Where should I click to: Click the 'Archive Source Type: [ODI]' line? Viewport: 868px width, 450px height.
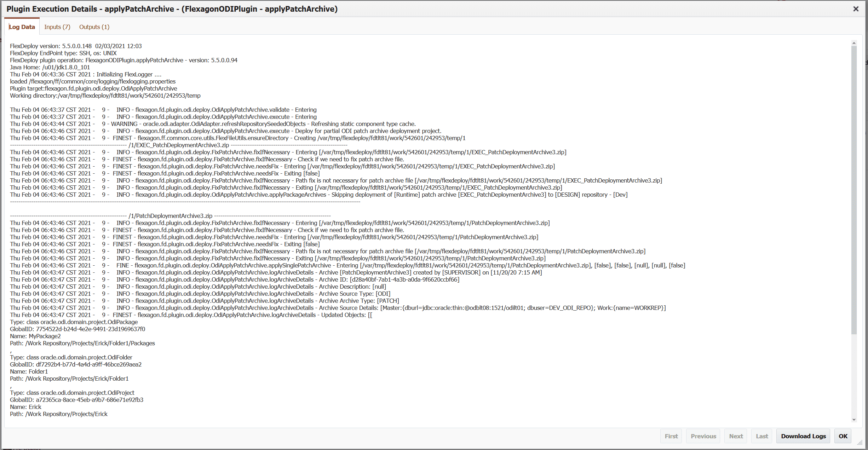tap(200, 294)
